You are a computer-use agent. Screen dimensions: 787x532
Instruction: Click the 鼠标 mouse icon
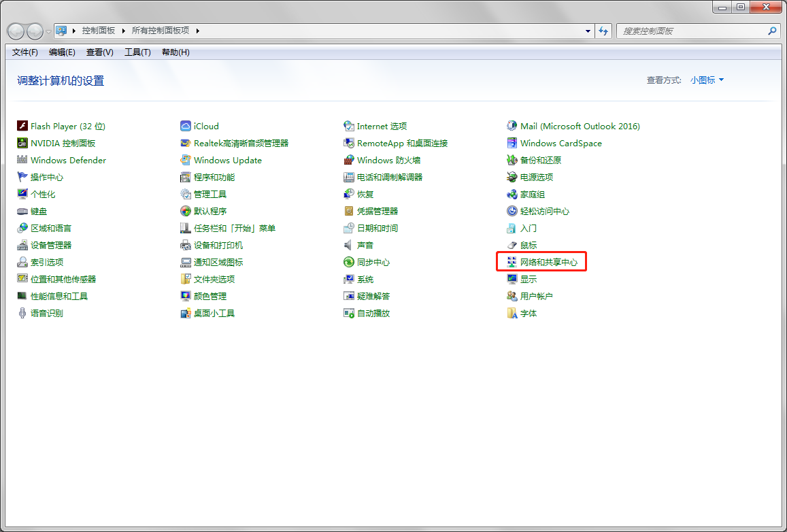512,246
